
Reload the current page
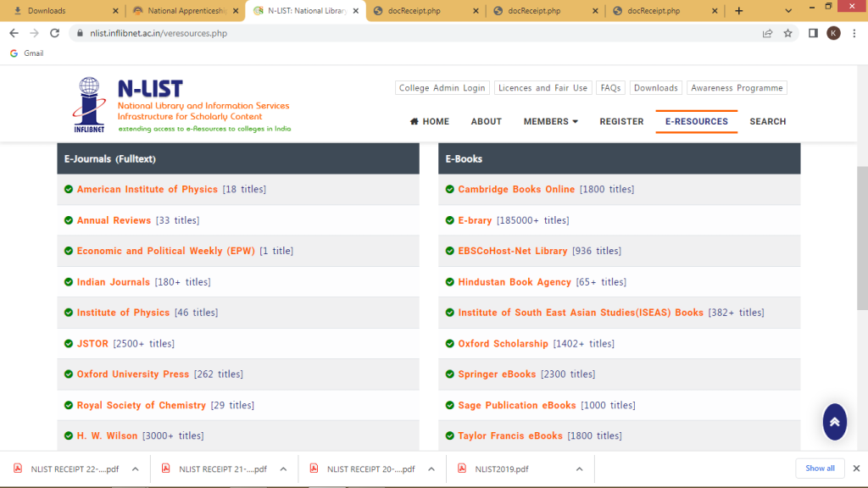tap(54, 33)
